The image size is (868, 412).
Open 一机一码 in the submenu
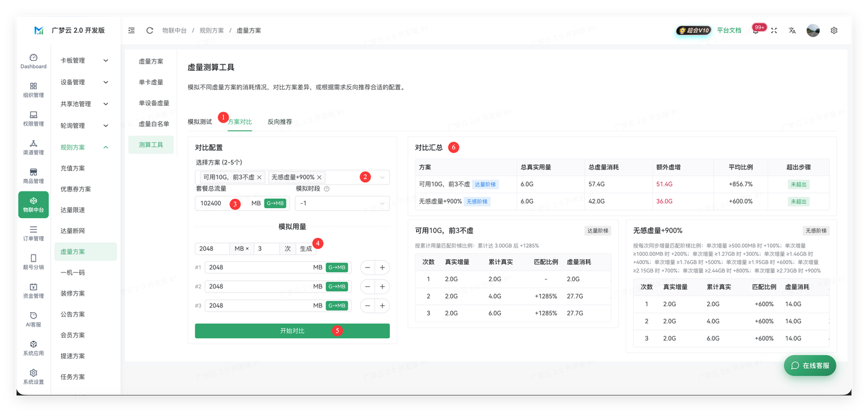tap(85, 273)
